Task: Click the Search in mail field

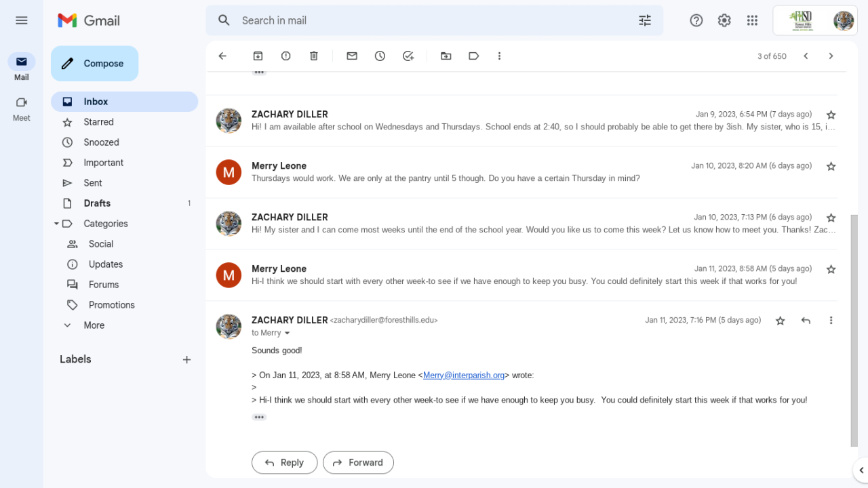Action: 434,20
